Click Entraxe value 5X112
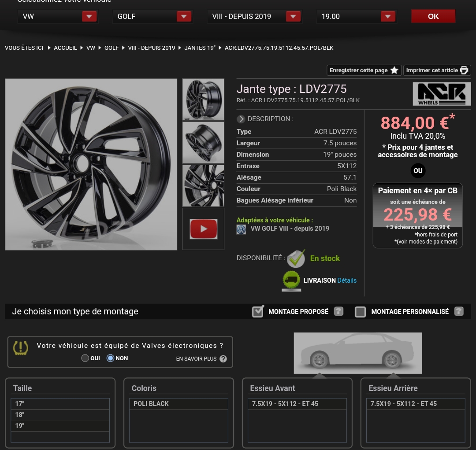Screen dimensions: 476x450 [x=347, y=166]
